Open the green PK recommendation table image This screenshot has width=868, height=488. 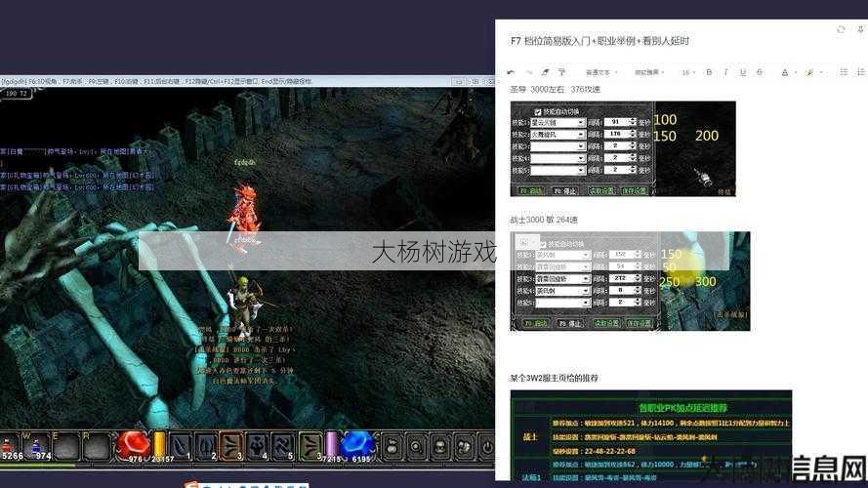(x=651, y=435)
